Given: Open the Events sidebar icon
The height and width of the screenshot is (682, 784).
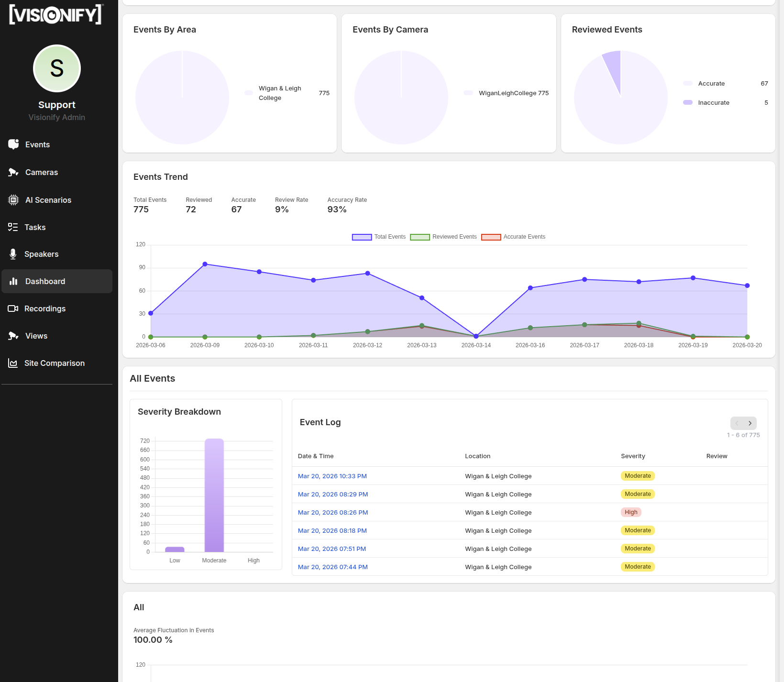Looking at the screenshot, I should click(13, 144).
